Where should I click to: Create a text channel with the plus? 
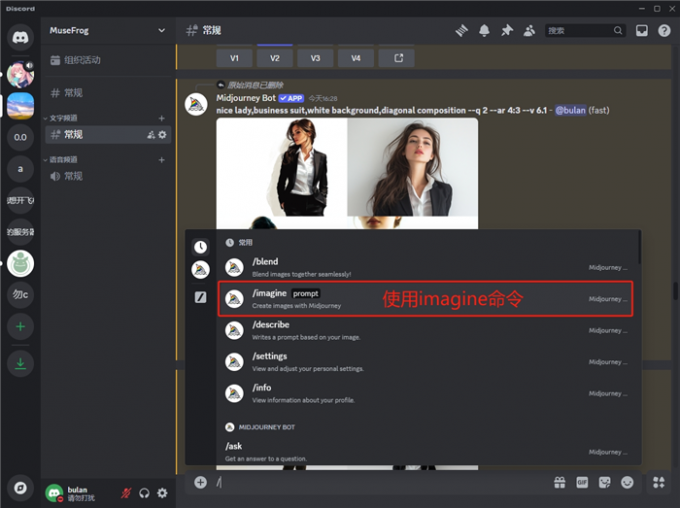click(x=161, y=118)
